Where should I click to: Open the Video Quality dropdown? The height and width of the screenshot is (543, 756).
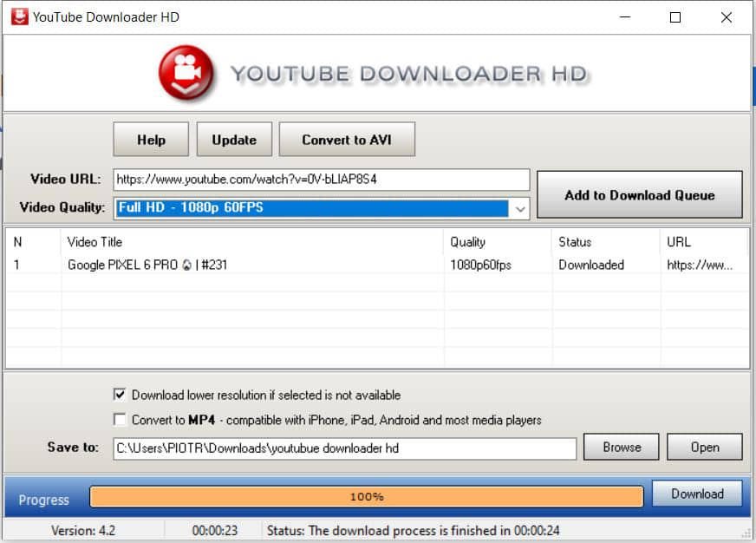322,208
